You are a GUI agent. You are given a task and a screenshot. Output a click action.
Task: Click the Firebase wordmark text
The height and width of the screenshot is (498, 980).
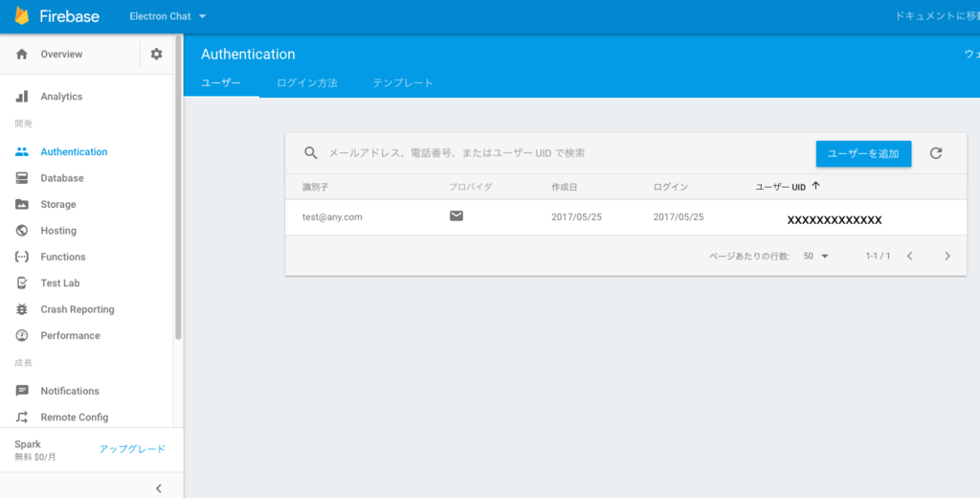(x=69, y=16)
